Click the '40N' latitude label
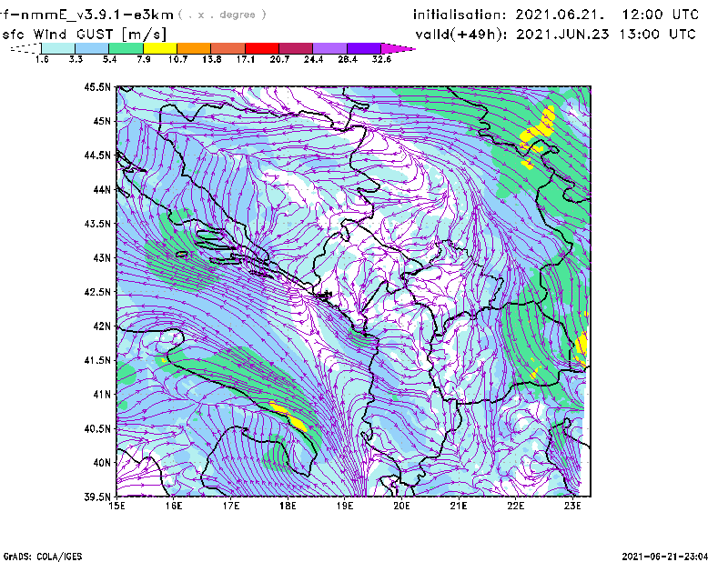Screen dimensions: 728x562 (x=102, y=463)
